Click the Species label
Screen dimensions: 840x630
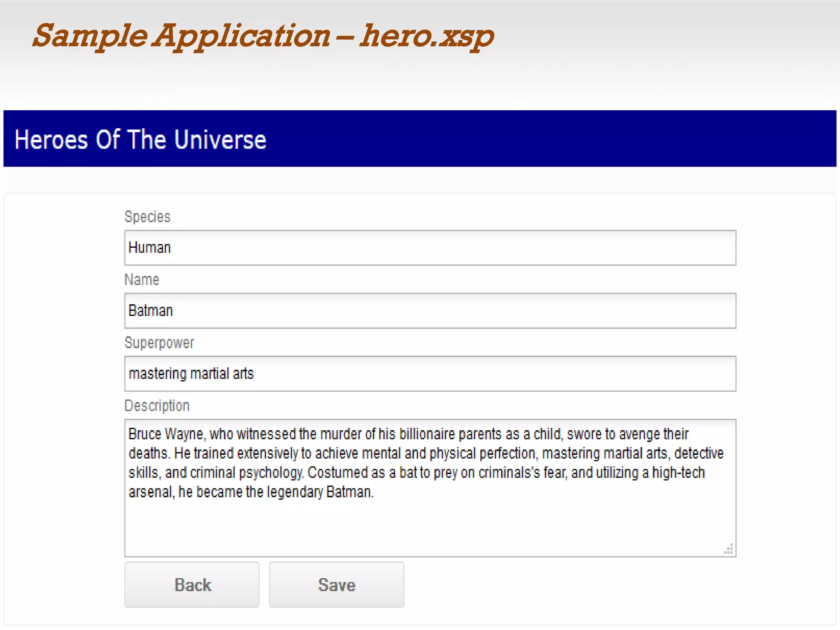[147, 217]
